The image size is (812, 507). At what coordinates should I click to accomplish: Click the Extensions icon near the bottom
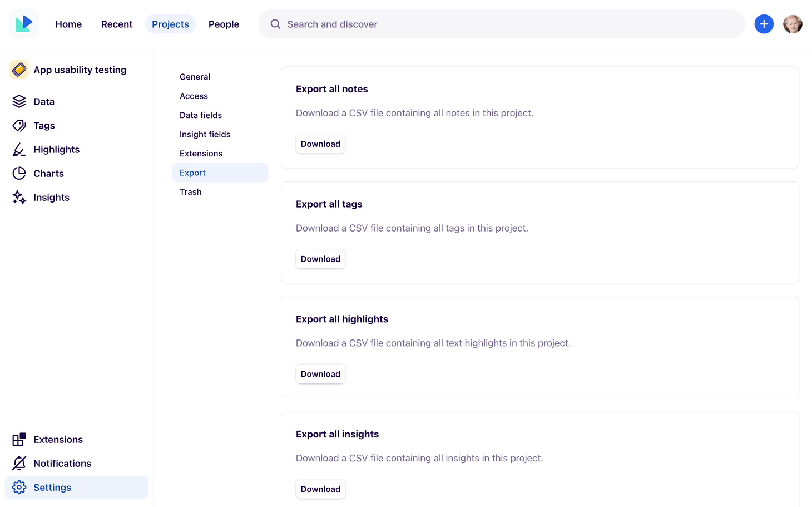tap(18, 439)
